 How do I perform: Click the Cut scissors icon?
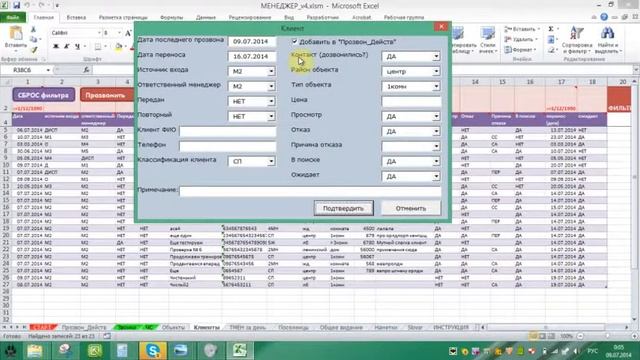[33, 30]
